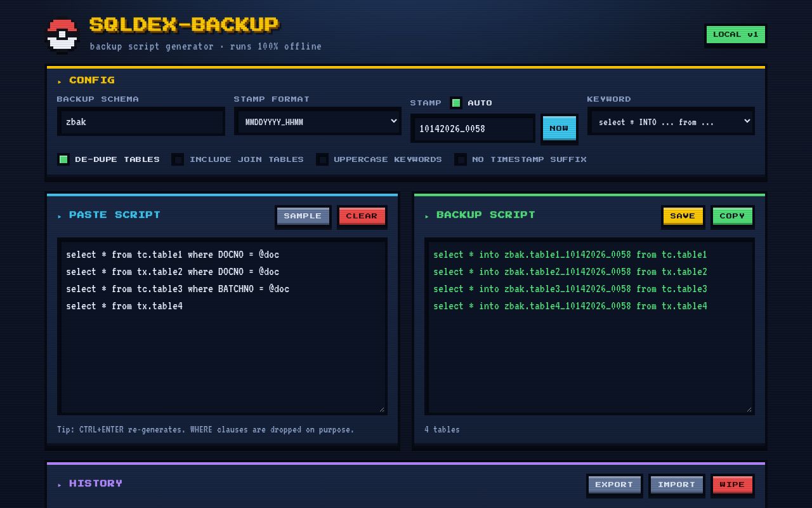The height and width of the screenshot is (508, 812).
Task: Click the HISTORY section heading
Action: click(96, 483)
